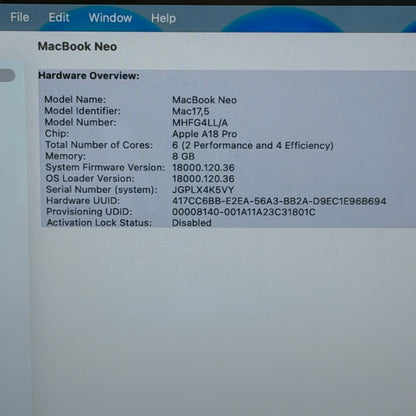Select the highlighted item in the left sidebar

coord(7,75)
